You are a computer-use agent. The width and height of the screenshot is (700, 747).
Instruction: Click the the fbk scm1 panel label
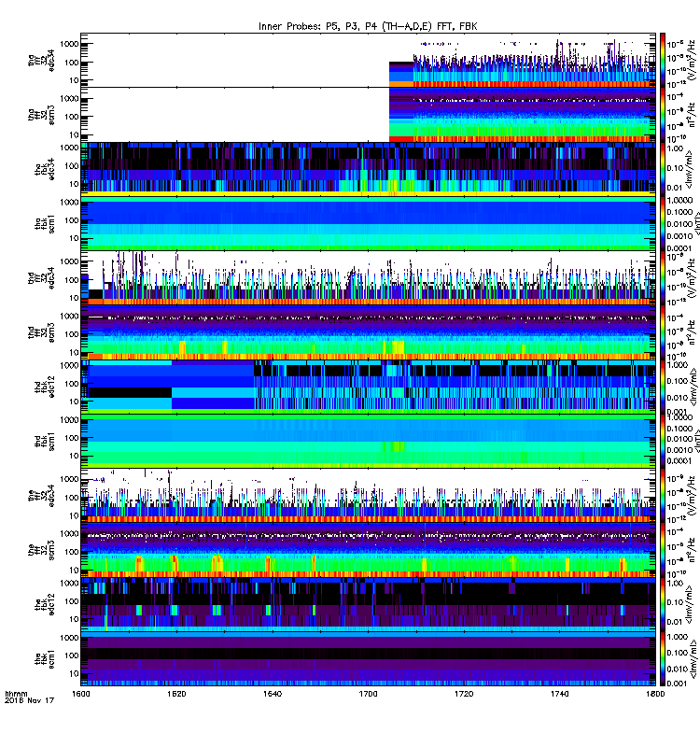[x=45, y=659]
